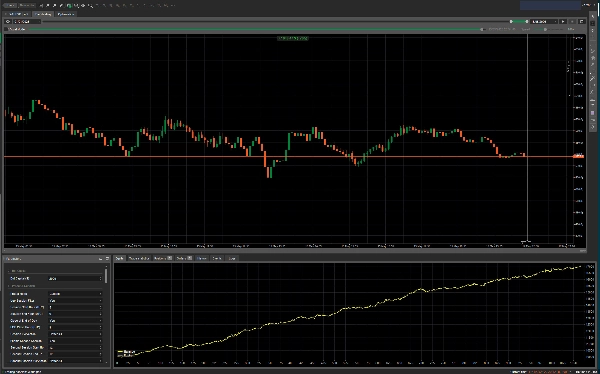The width and height of the screenshot is (600, 374).
Task: Switch to the Backtesting tab
Action: (43, 14)
